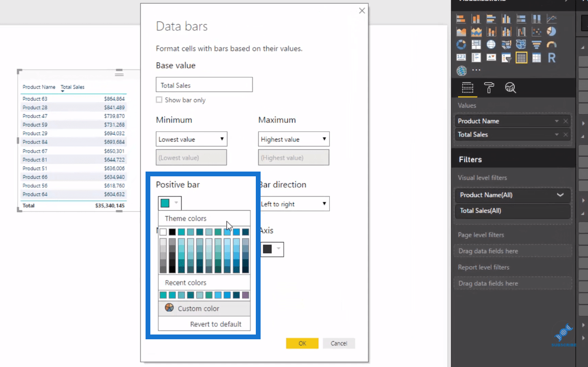Click the Base value Total Sales field
Viewport: 588px width, 367px height.
tap(204, 85)
